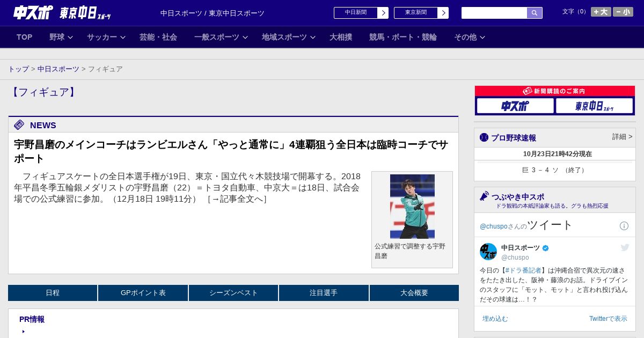Open the 東京新聞 link button

coord(416,13)
